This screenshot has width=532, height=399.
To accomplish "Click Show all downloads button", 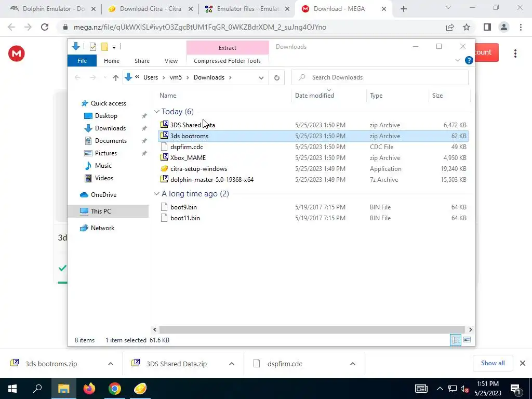I will [x=493, y=363].
